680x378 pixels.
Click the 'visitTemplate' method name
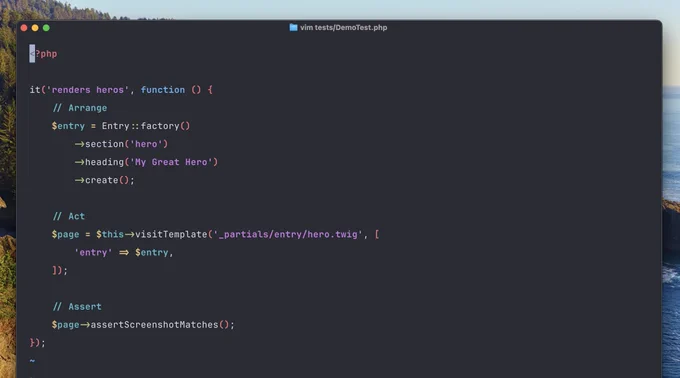pos(171,235)
